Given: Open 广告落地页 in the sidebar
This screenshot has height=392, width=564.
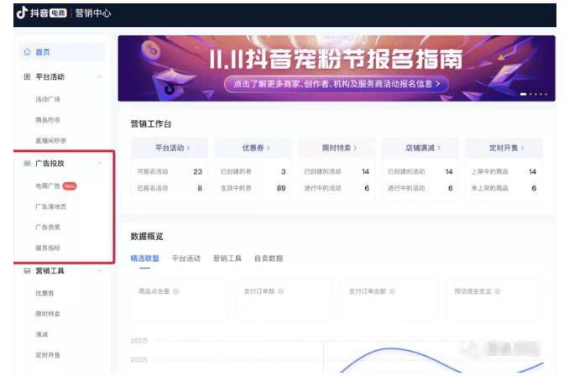Looking at the screenshot, I should click(50, 206).
